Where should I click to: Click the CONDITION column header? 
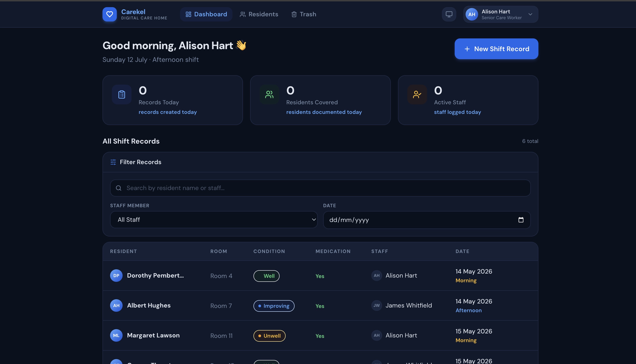point(269,251)
